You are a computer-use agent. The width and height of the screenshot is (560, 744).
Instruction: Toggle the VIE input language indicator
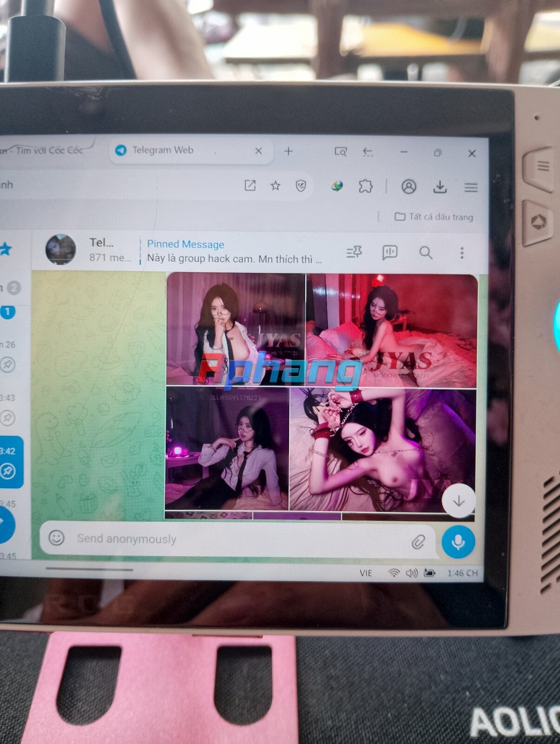366,573
